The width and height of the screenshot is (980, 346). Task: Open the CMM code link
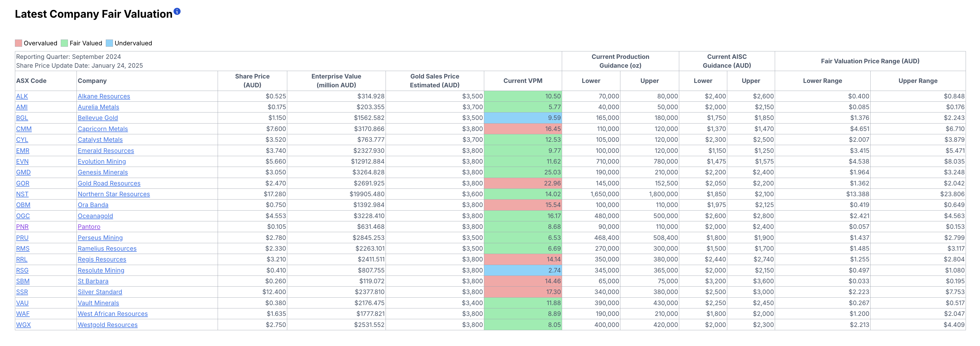tap(23, 129)
